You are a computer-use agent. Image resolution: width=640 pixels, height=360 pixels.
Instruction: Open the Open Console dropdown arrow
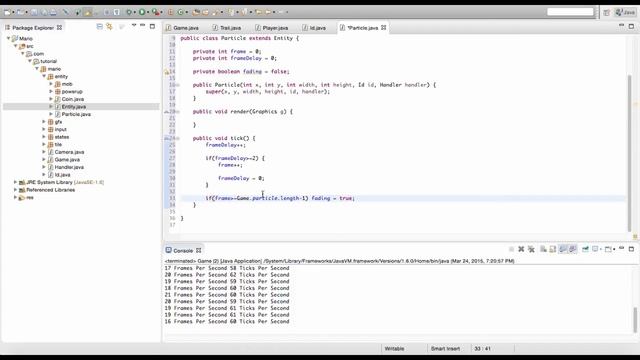coord(614,249)
